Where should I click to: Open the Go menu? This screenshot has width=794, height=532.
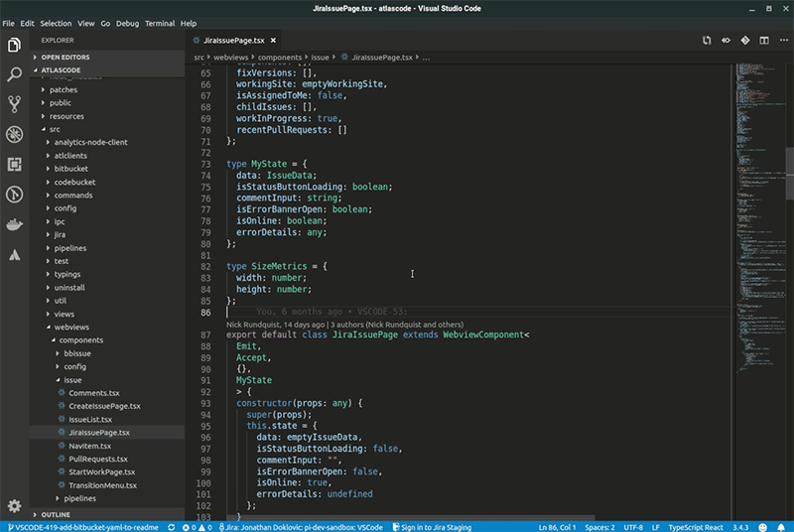105,23
